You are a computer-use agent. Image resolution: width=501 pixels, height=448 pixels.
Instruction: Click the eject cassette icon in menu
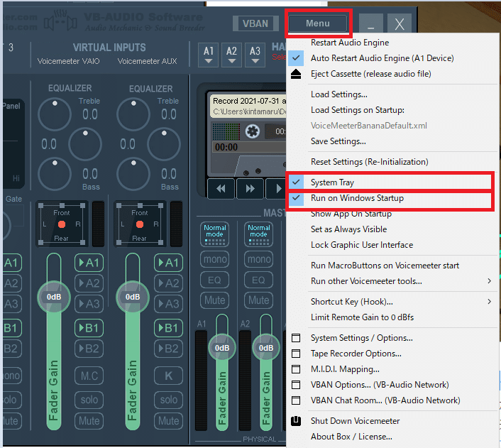pyautogui.click(x=296, y=74)
